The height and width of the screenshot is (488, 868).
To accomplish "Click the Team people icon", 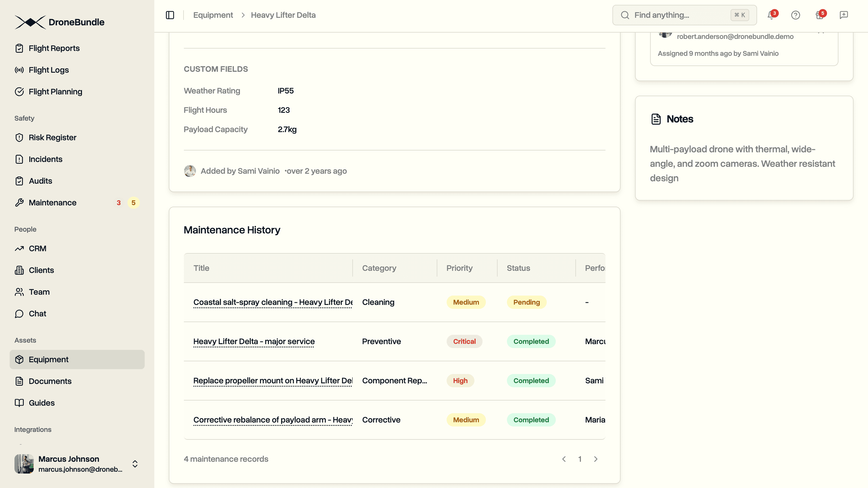I will coord(19,292).
